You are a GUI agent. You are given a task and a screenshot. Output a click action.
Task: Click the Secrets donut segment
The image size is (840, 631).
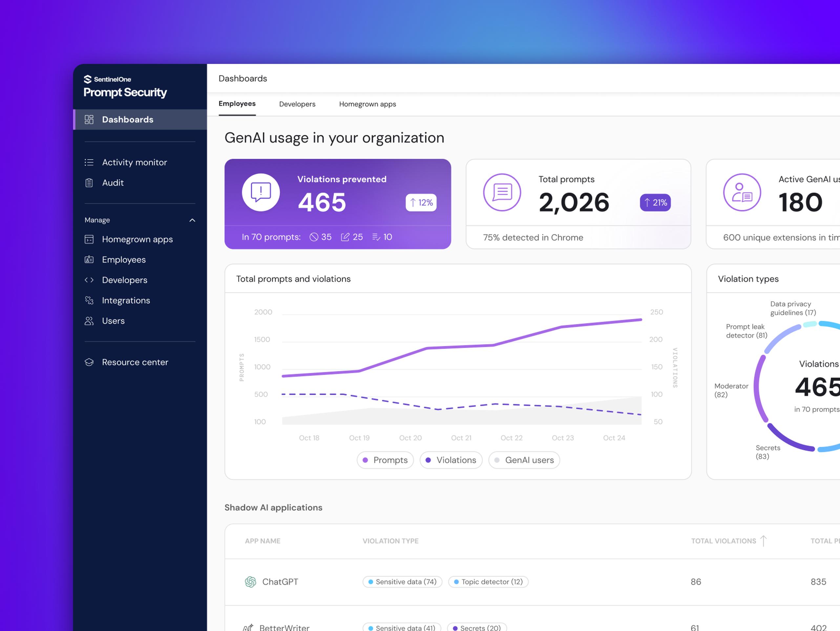point(789,440)
